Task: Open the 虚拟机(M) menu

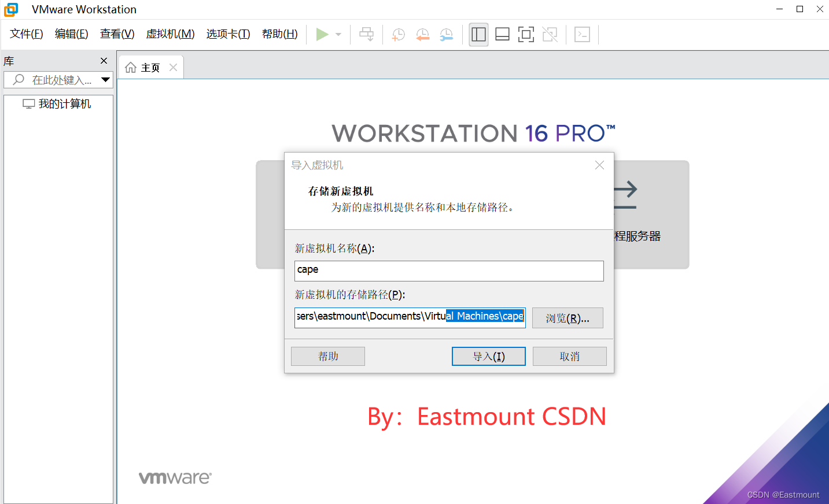Action: click(x=171, y=34)
